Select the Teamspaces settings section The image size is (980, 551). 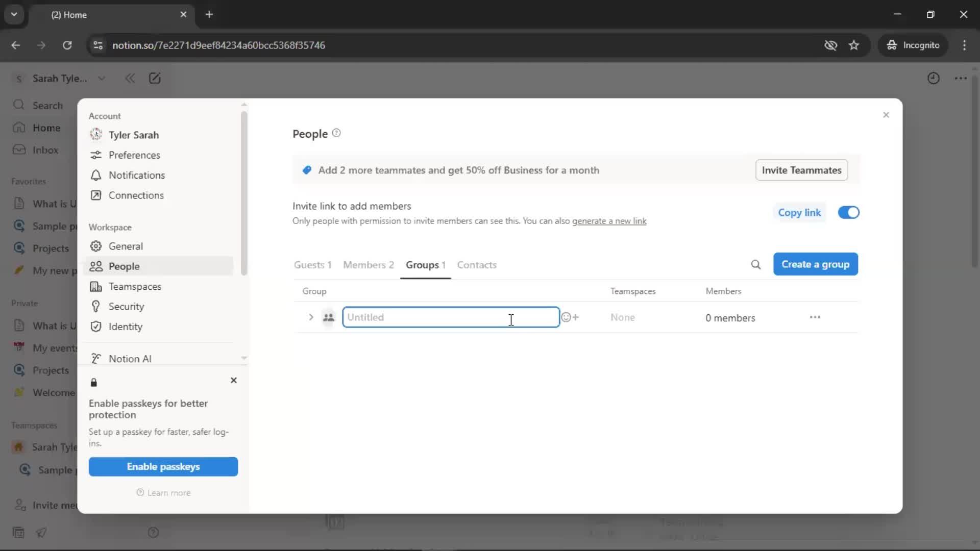click(x=160, y=286)
